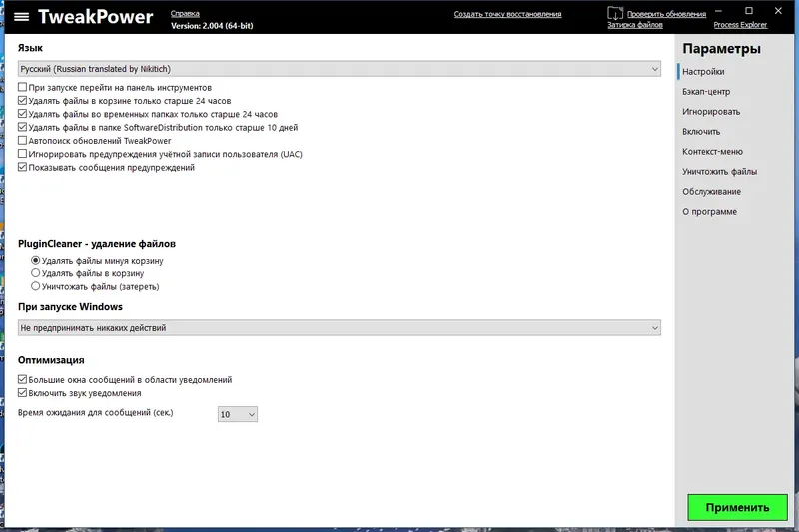Image resolution: width=799 pixels, height=532 pixels.
Task: Open the Справка help link
Action: 185,14
